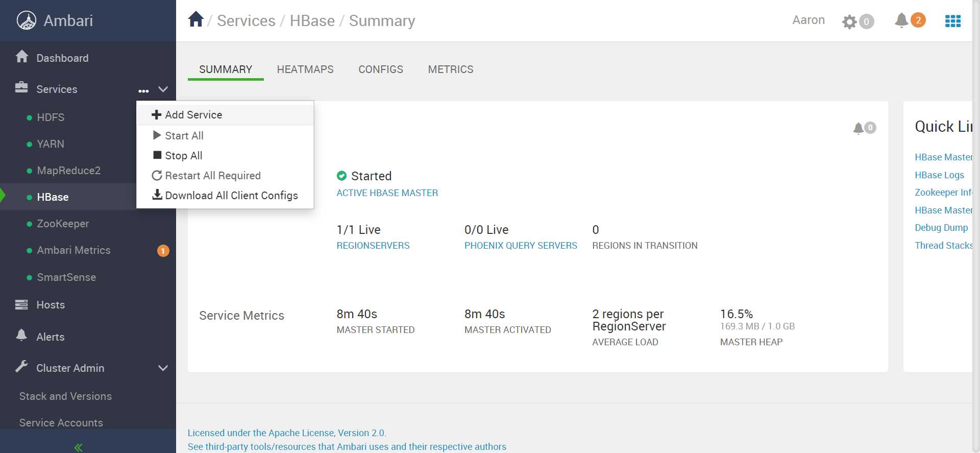Click the green Started status check icon
Viewport: 980px width, 453px height.
tap(341, 176)
